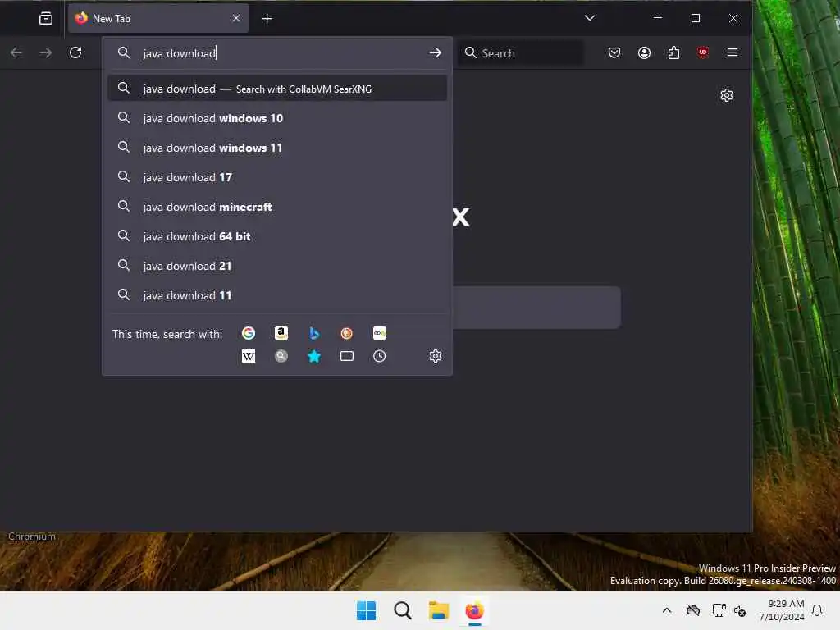The height and width of the screenshot is (630, 840).
Task: Open the Firefox account menu
Action: tap(644, 52)
